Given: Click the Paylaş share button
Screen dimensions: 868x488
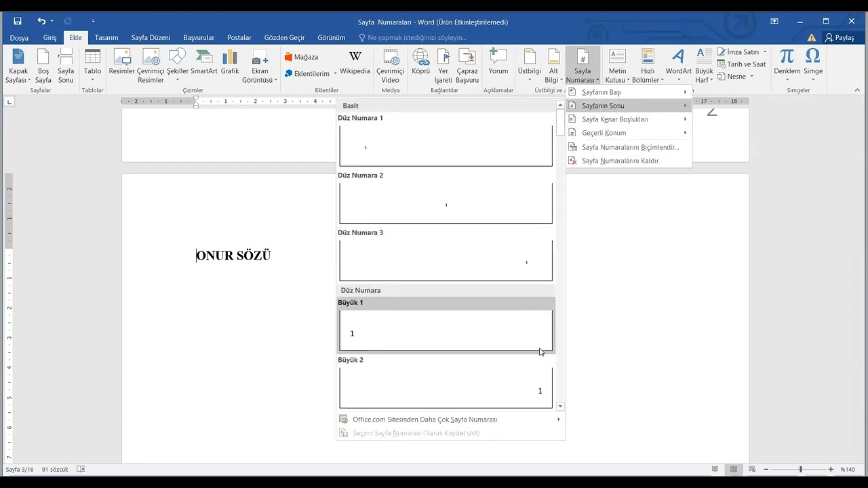Looking at the screenshot, I should pos(840,38).
